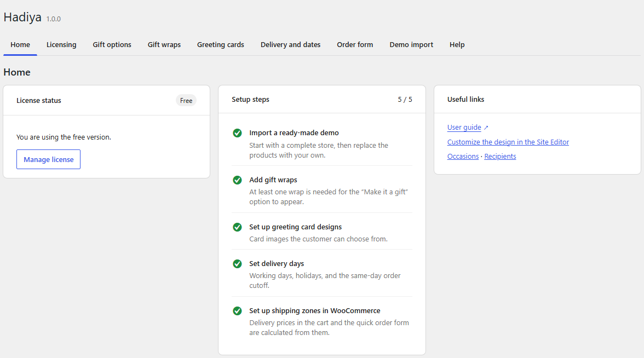Click the Manage license button
Viewport: 644px width, 358px height.
coord(48,159)
